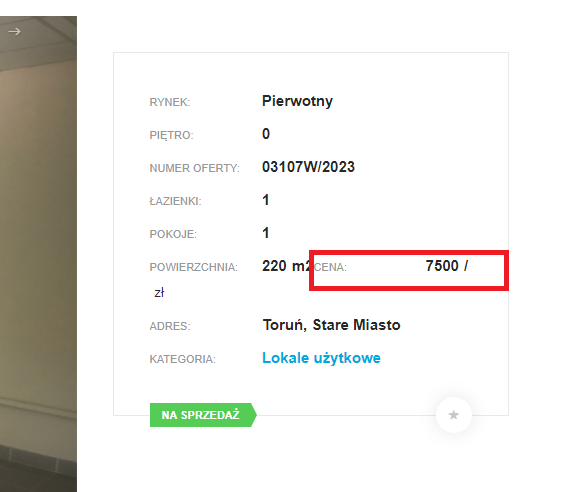Click the ŁAZIENKI label
Image resolution: width=572 pixels, height=492 pixels.
pos(175,201)
